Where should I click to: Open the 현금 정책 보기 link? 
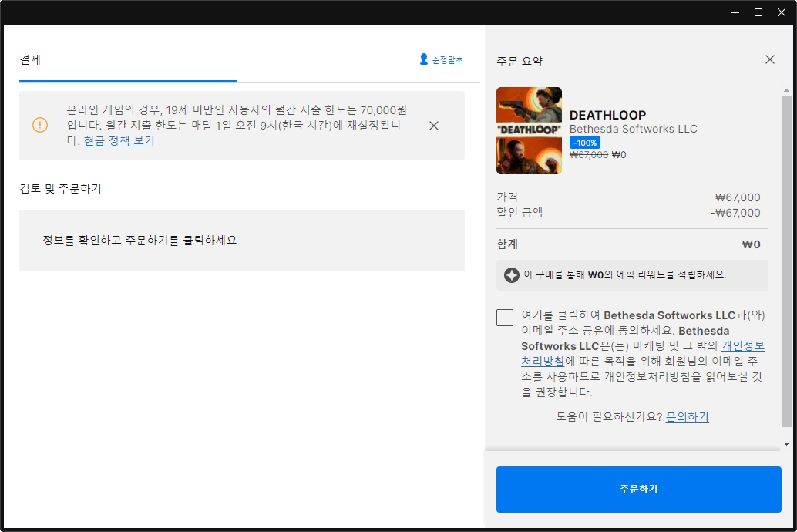click(119, 141)
